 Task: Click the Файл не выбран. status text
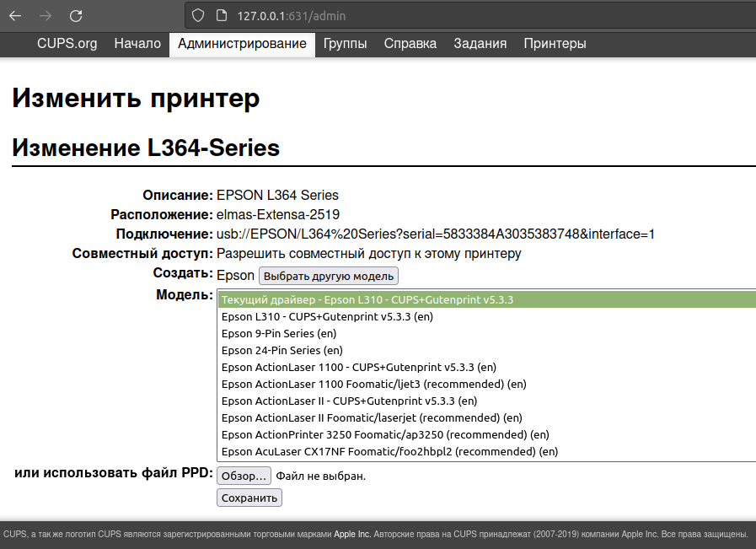coord(320,476)
